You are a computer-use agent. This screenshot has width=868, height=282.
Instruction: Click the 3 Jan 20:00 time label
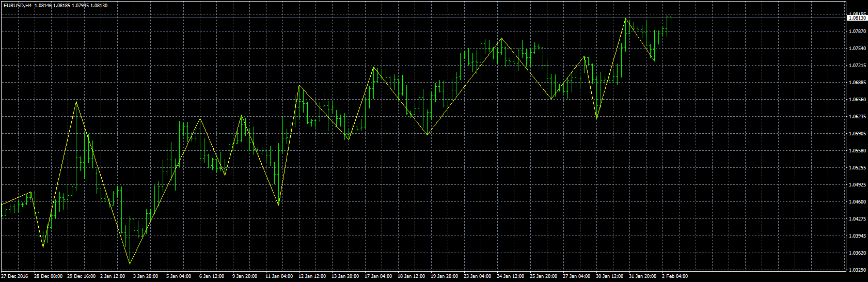146,276
